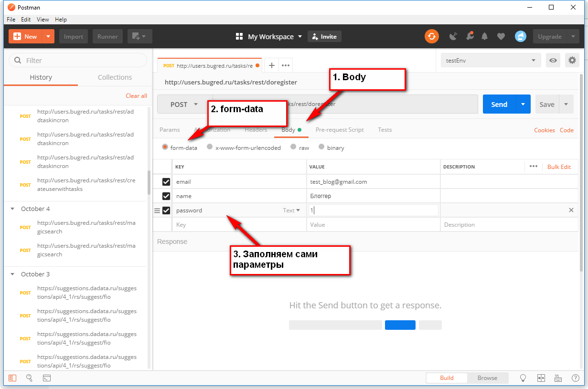Switch two-pane layout icon in status bar
Viewport: 588px width, 389px height.
point(541,378)
